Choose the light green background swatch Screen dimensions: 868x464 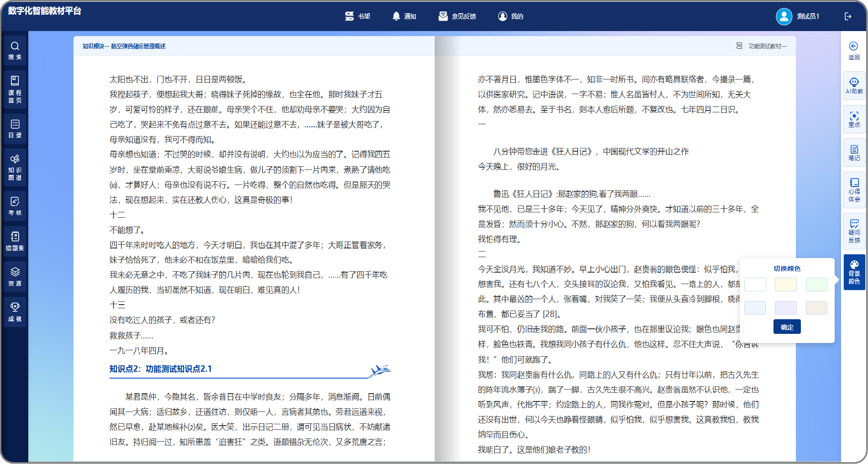coord(816,285)
